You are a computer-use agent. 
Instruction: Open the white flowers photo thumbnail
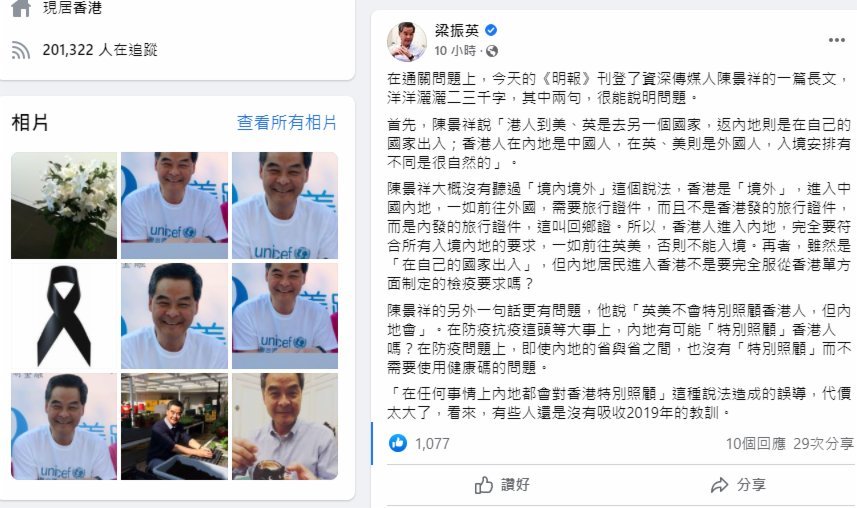pyautogui.click(x=64, y=206)
